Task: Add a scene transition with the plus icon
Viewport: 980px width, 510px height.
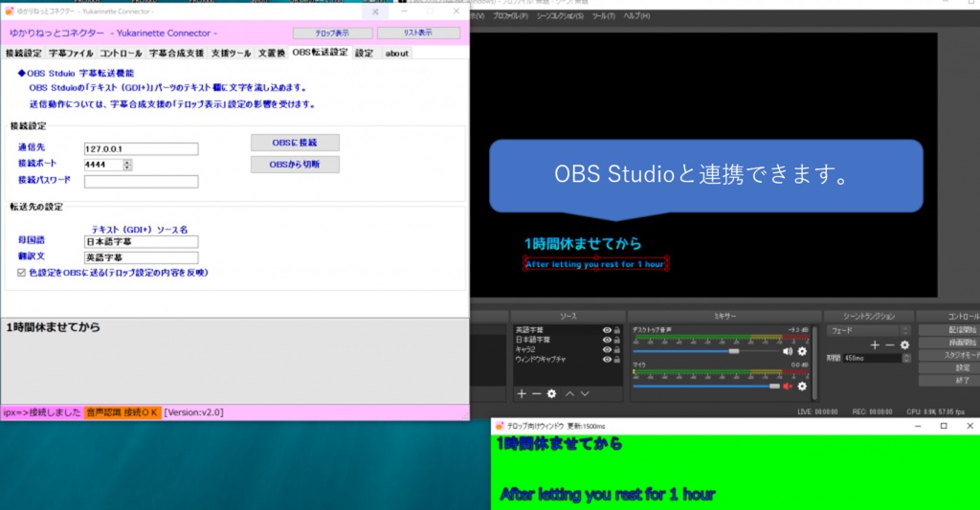Action: [875, 345]
